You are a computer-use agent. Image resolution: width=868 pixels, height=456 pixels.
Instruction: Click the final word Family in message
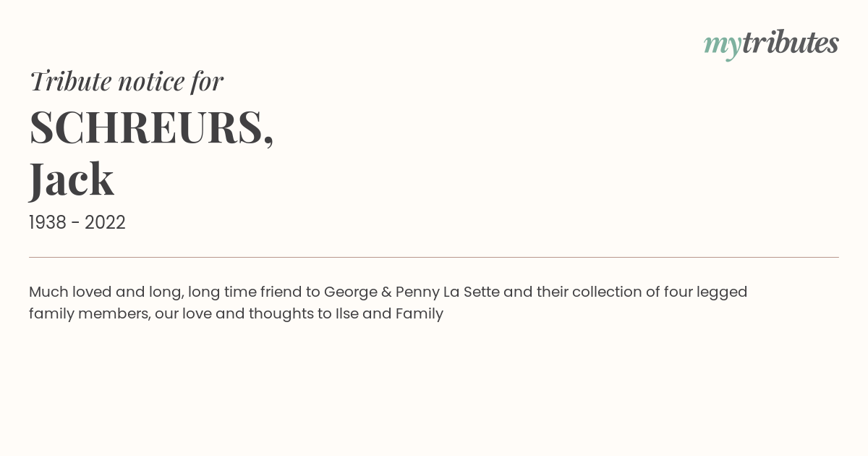[x=419, y=314]
